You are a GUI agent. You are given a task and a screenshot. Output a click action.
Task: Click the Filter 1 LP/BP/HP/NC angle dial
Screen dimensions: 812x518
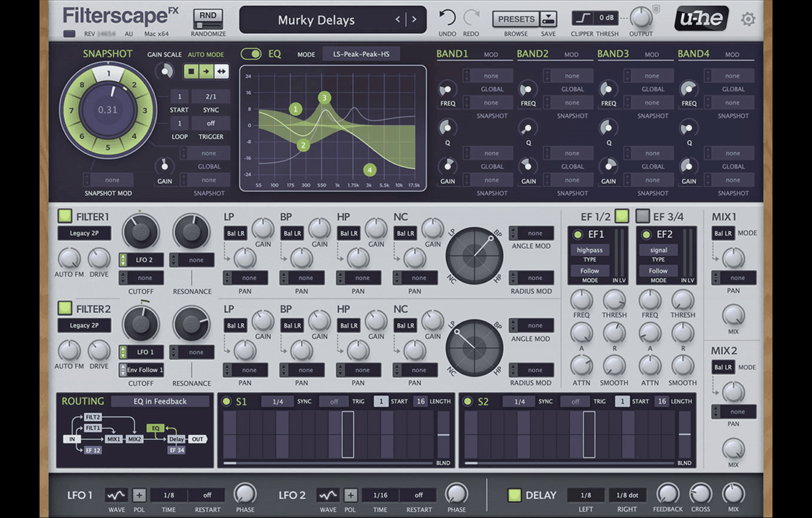tap(474, 256)
